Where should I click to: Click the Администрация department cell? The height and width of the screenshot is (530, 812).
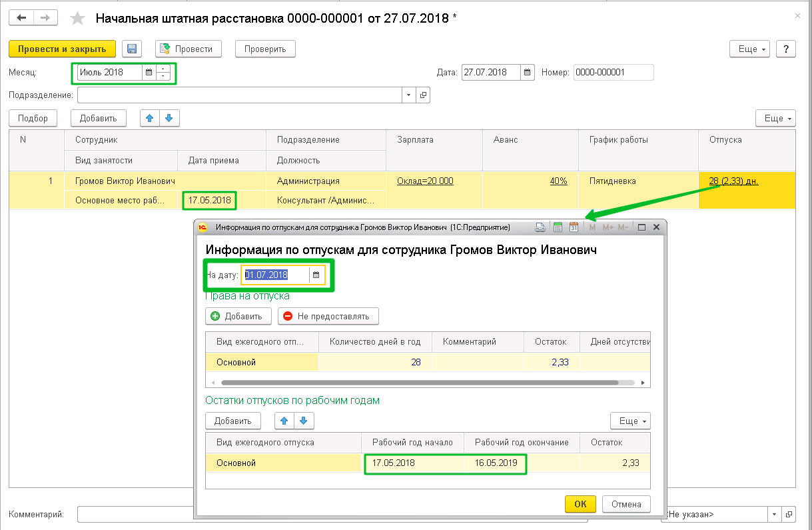(326, 181)
